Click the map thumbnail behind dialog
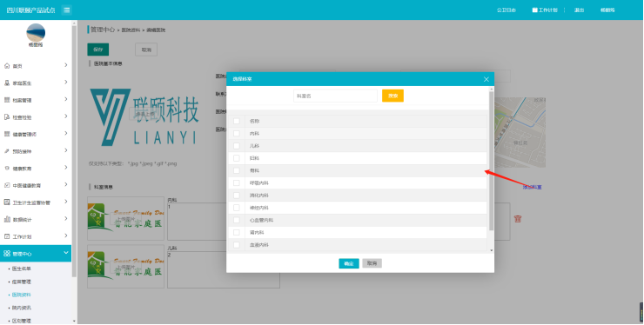This screenshot has width=644, height=325. (x=520, y=132)
